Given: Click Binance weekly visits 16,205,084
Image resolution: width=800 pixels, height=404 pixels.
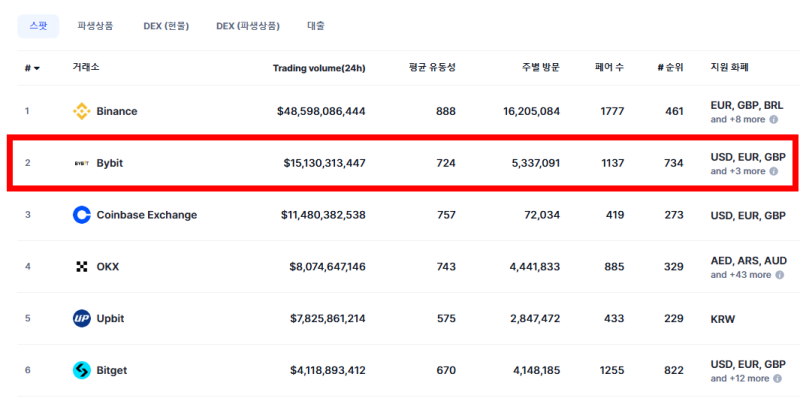Looking at the screenshot, I should (x=532, y=111).
